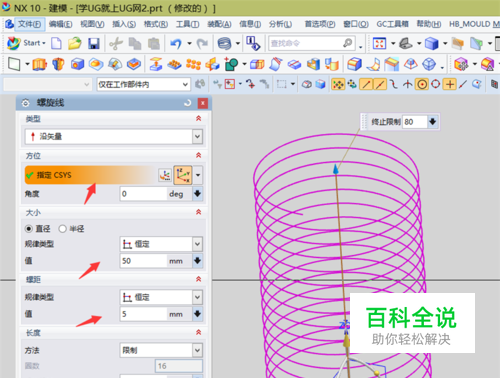Image resolution: width=500 pixels, height=378 pixels.
Task: Click the paste clipboard icon
Action: [154, 43]
